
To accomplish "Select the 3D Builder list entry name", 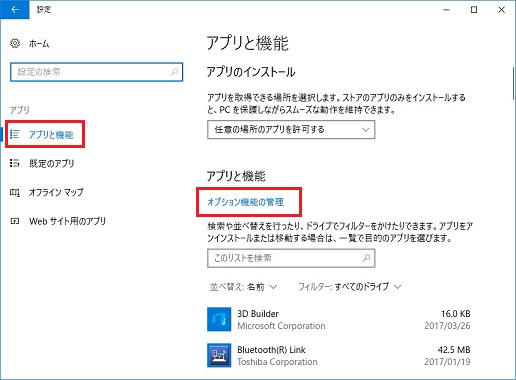I will pos(258,314).
